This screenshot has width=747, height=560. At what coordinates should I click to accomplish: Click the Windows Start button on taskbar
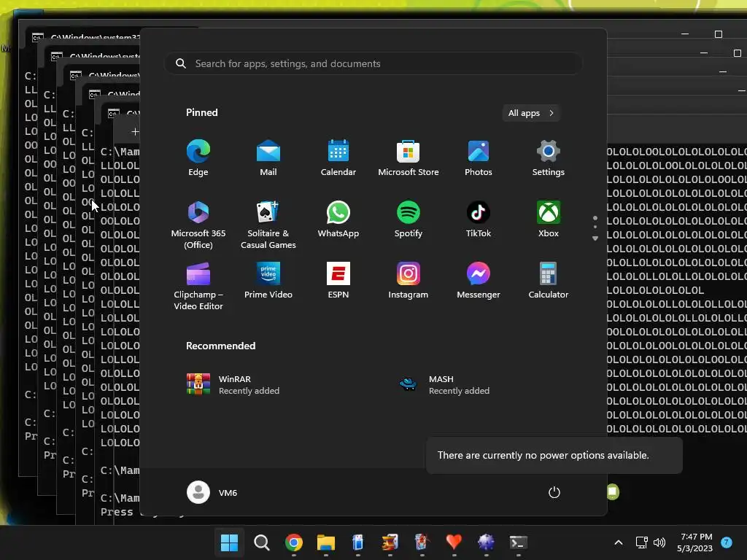click(229, 542)
